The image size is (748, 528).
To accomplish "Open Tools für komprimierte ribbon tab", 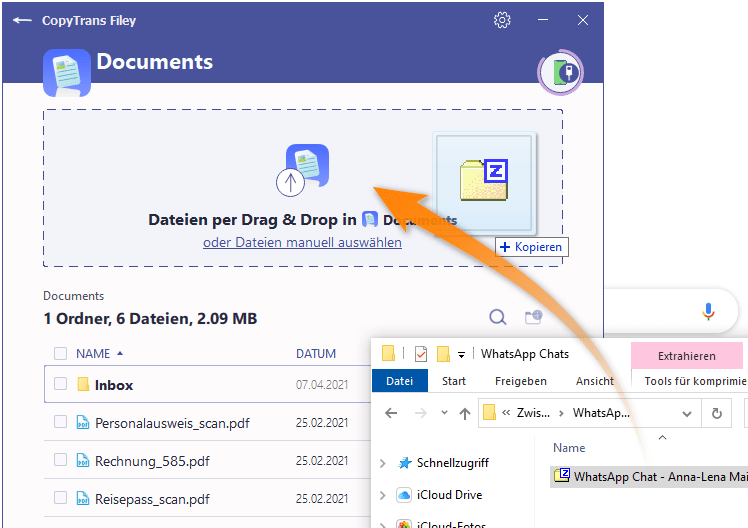I will click(696, 381).
